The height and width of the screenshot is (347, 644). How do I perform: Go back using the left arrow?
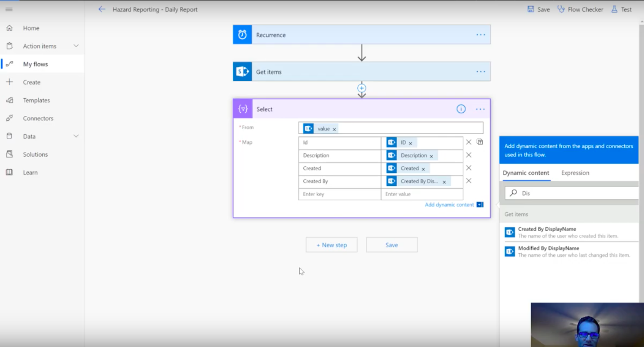[x=102, y=9]
